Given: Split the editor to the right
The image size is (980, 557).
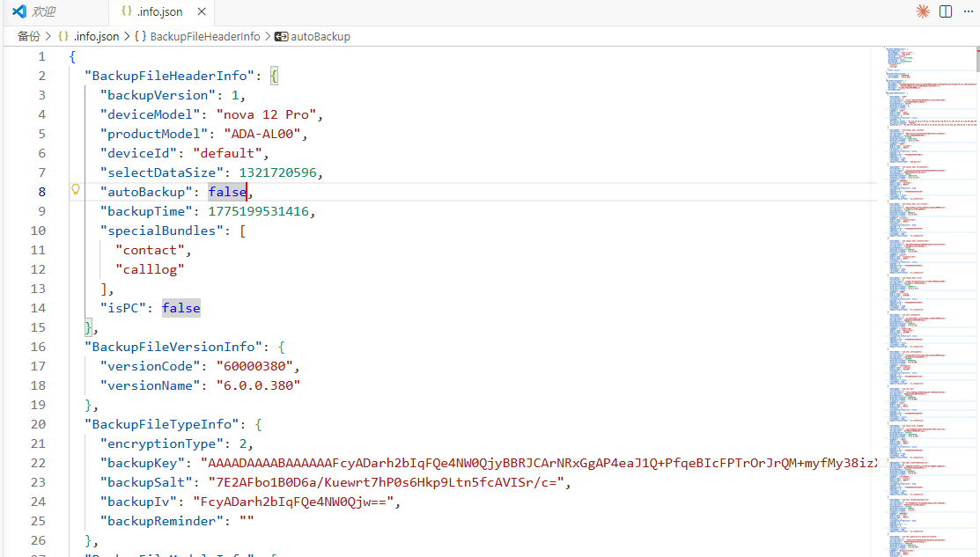Looking at the screenshot, I should pos(946,11).
